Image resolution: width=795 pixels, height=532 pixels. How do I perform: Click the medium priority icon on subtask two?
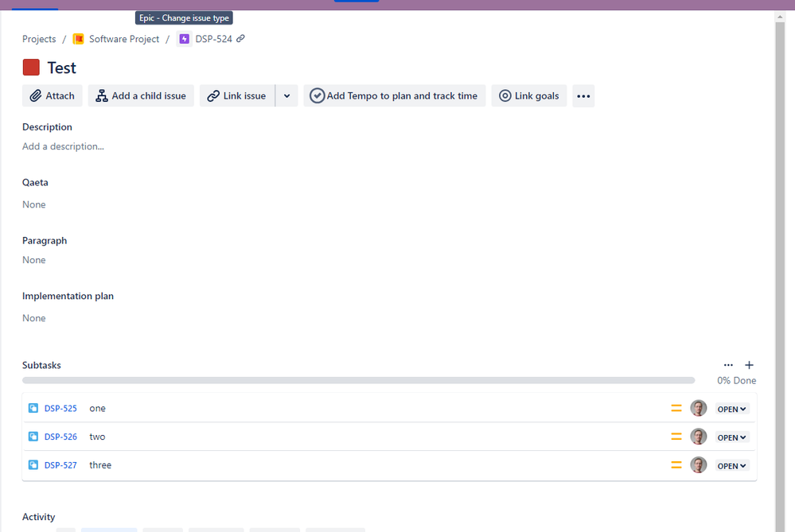[x=676, y=437]
